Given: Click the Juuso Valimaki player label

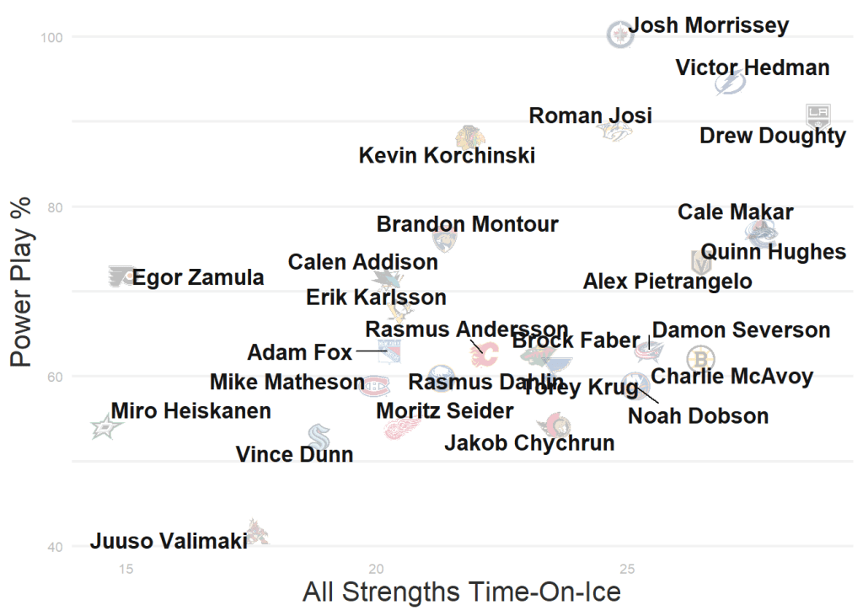Looking at the screenshot, I should coord(169,541).
